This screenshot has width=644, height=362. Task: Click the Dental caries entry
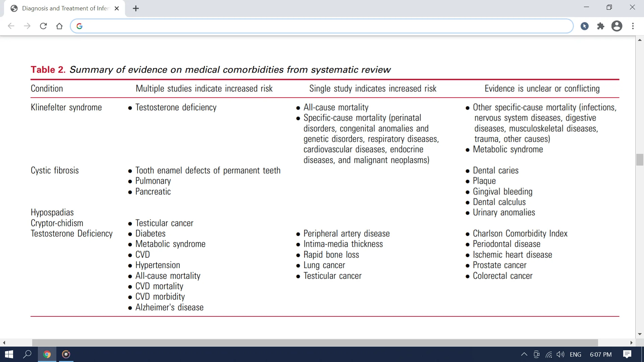tap(495, 170)
